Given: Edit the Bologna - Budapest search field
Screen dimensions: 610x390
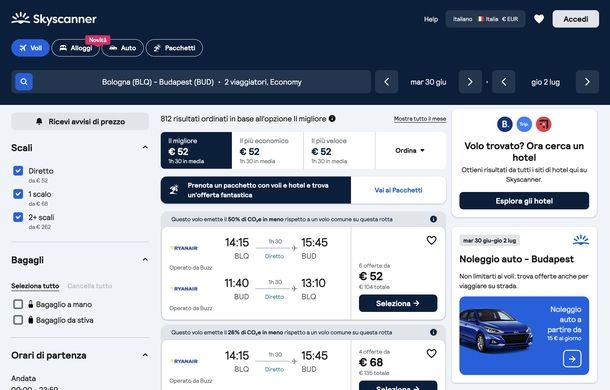Looking at the screenshot, I should 191,82.
